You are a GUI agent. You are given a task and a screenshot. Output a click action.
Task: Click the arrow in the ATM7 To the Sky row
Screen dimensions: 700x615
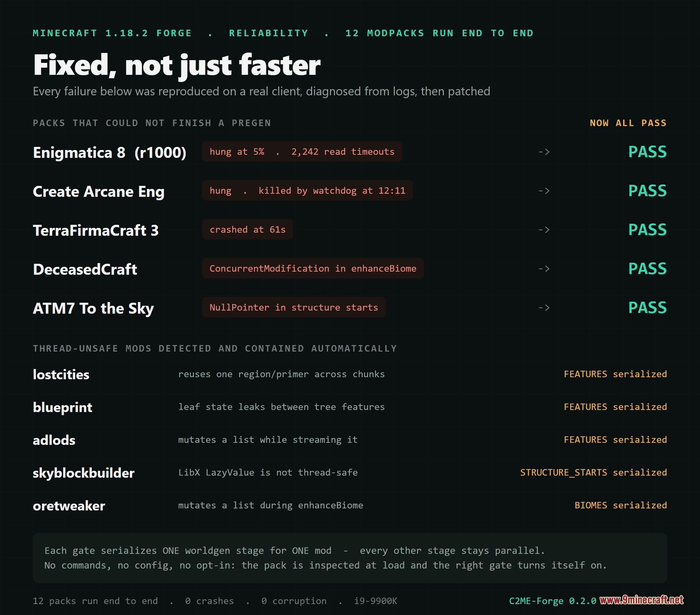click(544, 308)
